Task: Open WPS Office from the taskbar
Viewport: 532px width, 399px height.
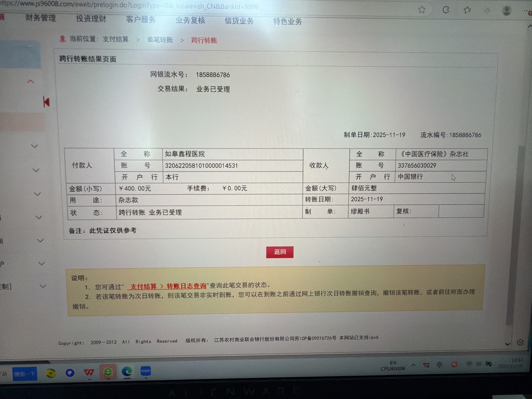Action: coord(89,372)
